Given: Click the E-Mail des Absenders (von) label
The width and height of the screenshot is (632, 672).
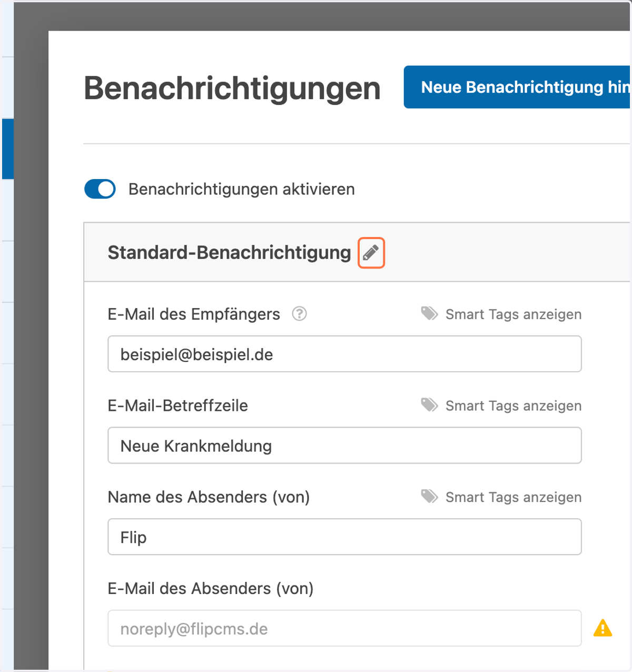Looking at the screenshot, I should [x=211, y=589].
